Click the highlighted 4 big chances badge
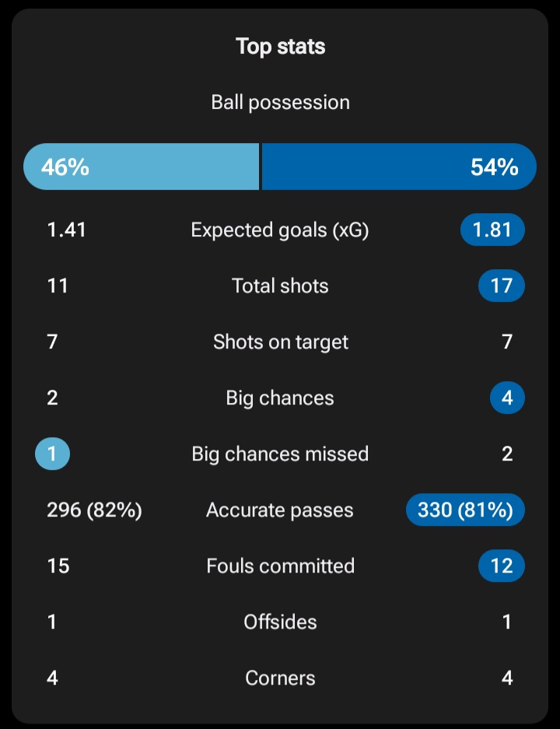Image resolution: width=560 pixels, height=729 pixels. (x=507, y=398)
